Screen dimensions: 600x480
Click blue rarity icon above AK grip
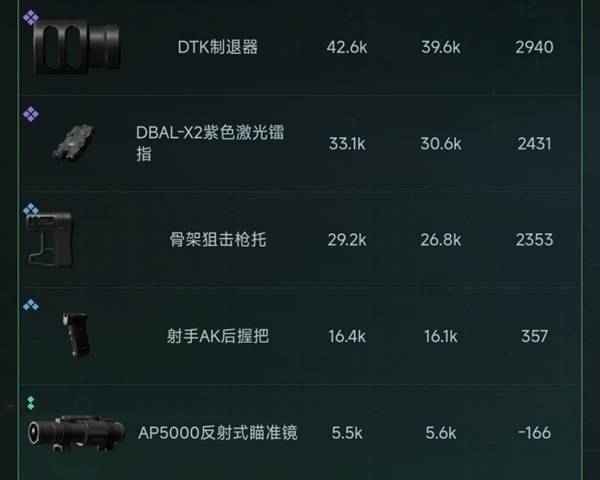(31, 305)
